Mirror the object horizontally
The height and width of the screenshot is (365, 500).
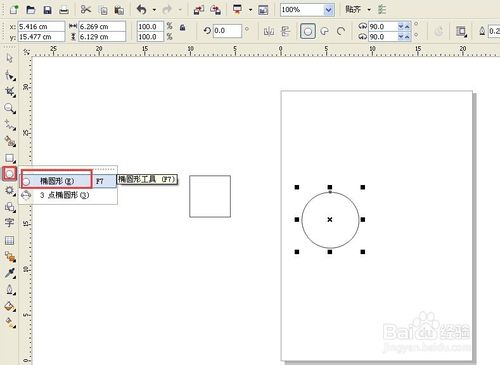click(269, 31)
